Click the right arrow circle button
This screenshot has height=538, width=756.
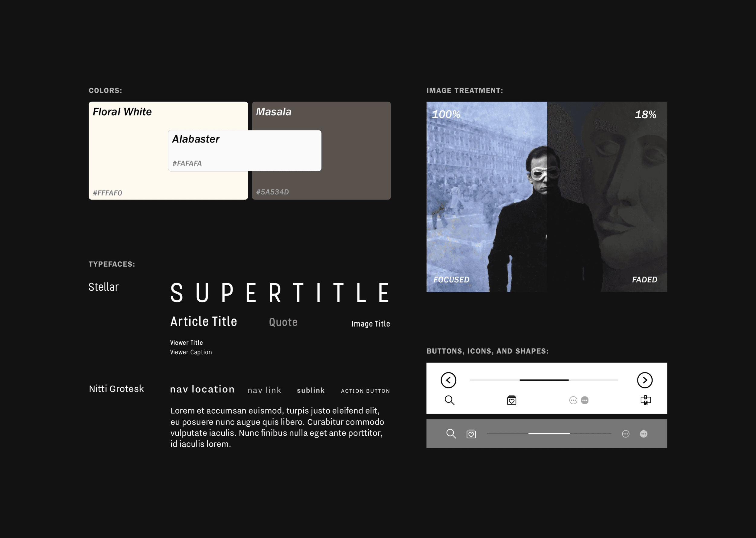click(644, 380)
